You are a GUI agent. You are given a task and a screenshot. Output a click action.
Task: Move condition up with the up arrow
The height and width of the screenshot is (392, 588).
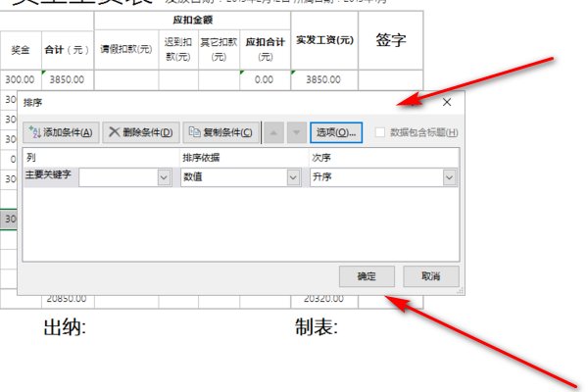click(x=273, y=132)
